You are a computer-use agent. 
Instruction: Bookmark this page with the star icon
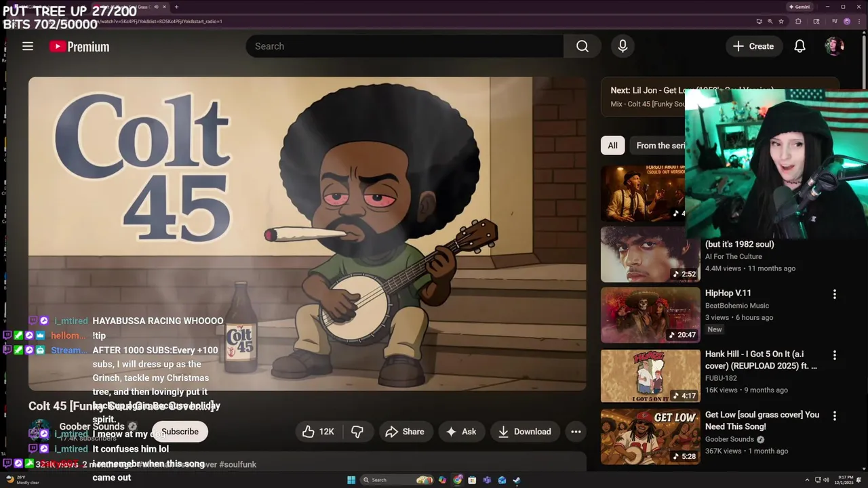click(781, 21)
